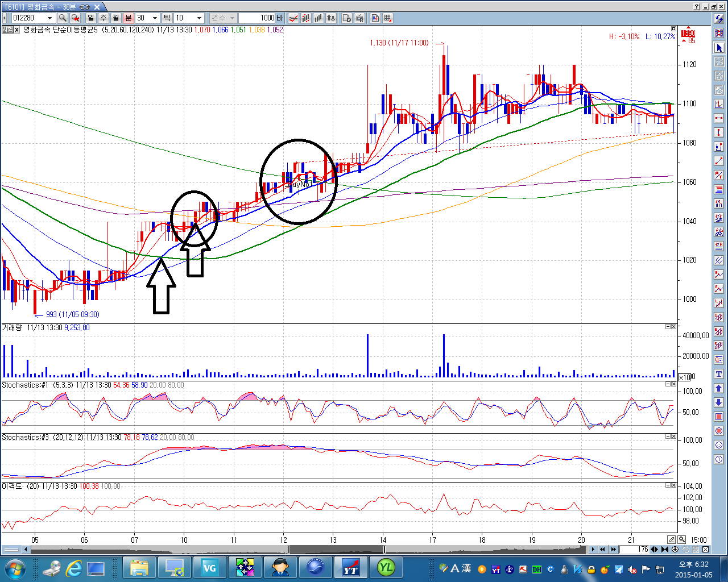Pick the vertical line drawing tool
This screenshot has height=582, width=728.
719,132
